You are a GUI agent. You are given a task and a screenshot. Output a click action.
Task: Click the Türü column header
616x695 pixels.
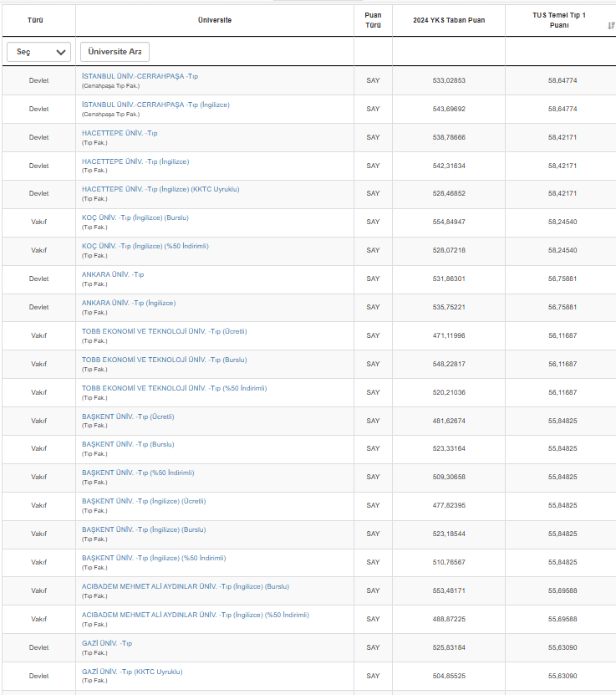click(35, 20)
